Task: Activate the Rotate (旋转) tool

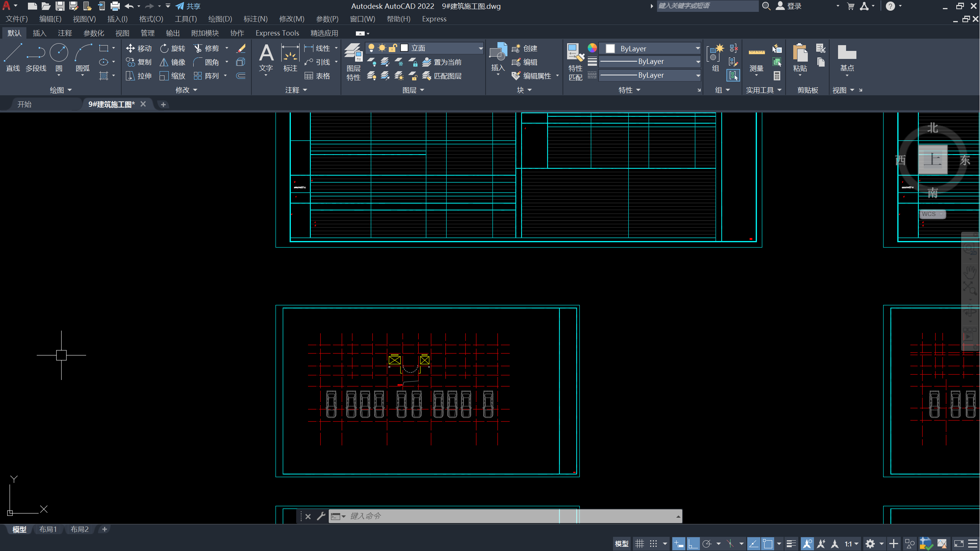Action: tap(173, 48)
